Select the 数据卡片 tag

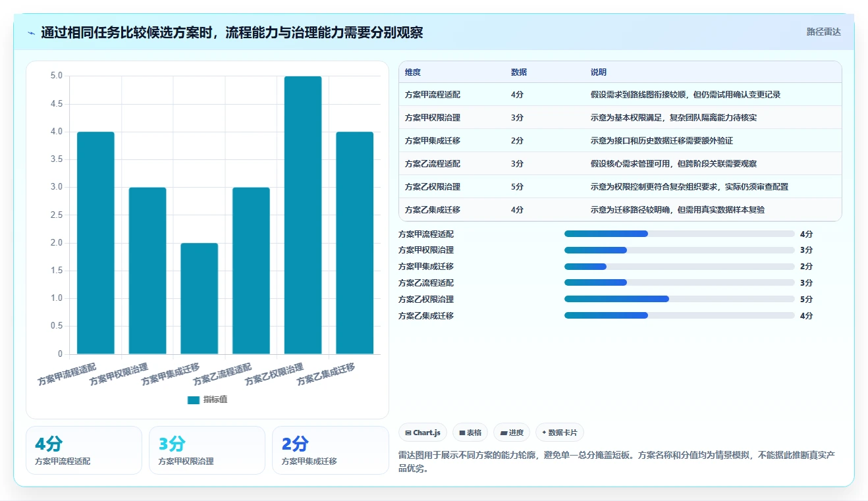pyautogui.click(x=559, y=433)
